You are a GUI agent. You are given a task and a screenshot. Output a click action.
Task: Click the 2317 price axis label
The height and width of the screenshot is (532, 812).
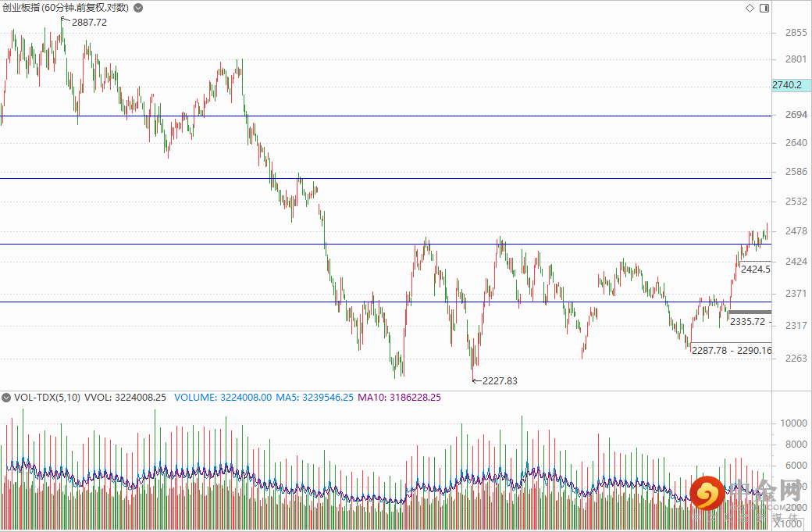(x=796, y=325)
